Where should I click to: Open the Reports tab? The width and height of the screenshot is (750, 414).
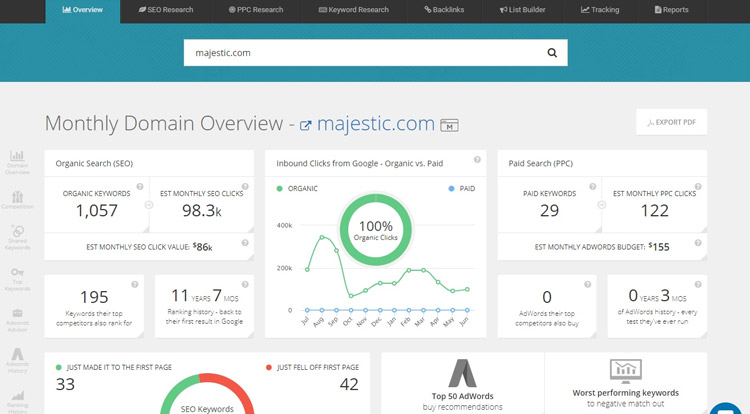(x=672, y=11)
